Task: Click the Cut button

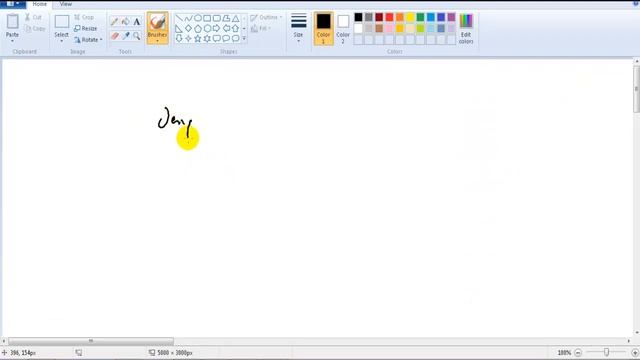Action: [x=33, y=17]
